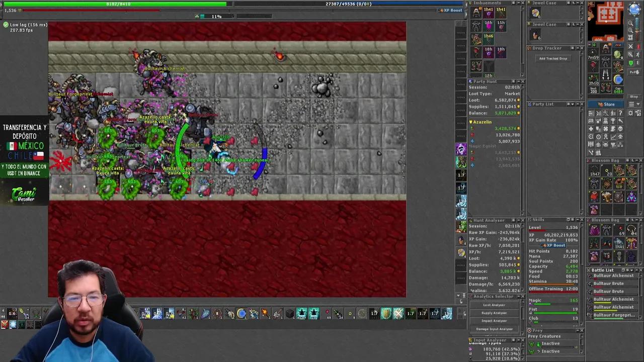This screenshot has height=362, width=644.
Task: Select the legs equipment slot
Action: (x=606, y=74)
